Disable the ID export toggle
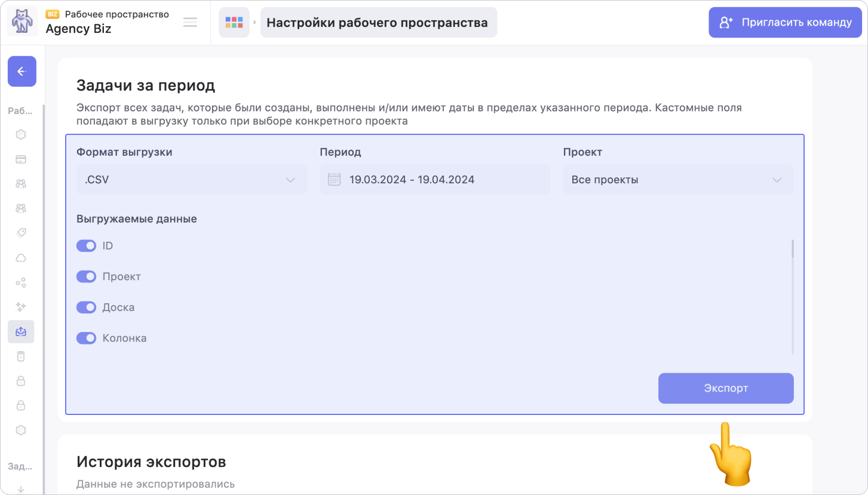Screen dimensions: 868x495 pyautogui.click(x=87, y=246)
